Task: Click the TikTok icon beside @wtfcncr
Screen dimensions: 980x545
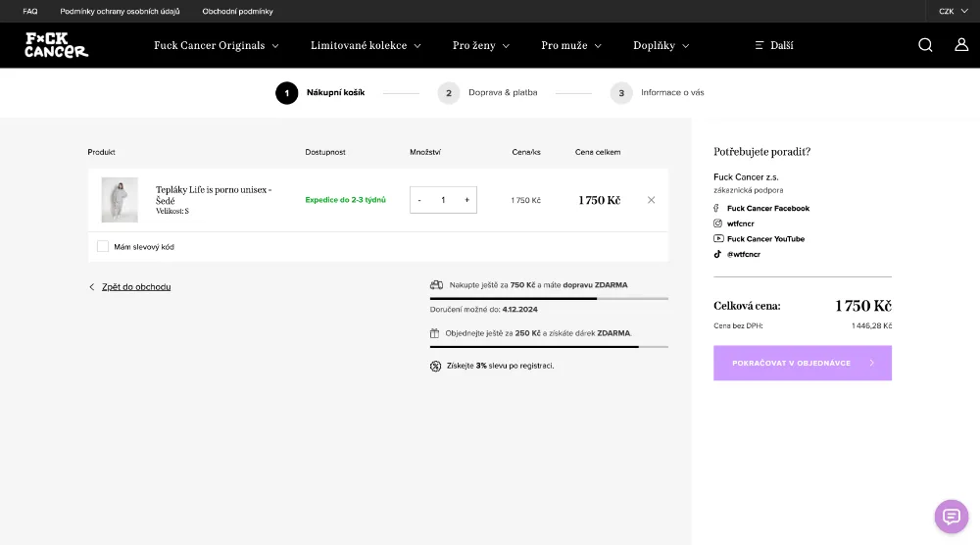Action: 717,254
